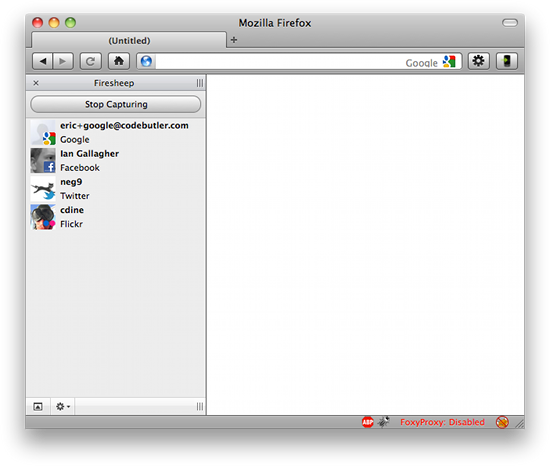Viewport: 550px width, 466px height.
Task: Open the home page via house icon
Action: (x=119, y=61)
